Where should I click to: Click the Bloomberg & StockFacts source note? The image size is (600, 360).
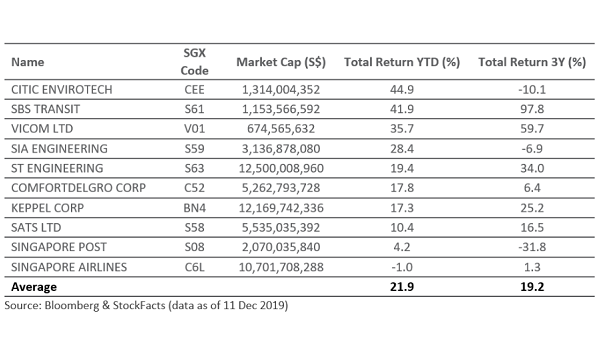[x=146, y=306]
